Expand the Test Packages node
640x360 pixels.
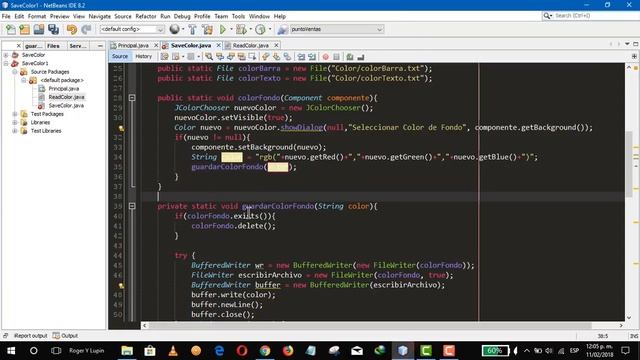pyautogui.click(x=15, y=114)
